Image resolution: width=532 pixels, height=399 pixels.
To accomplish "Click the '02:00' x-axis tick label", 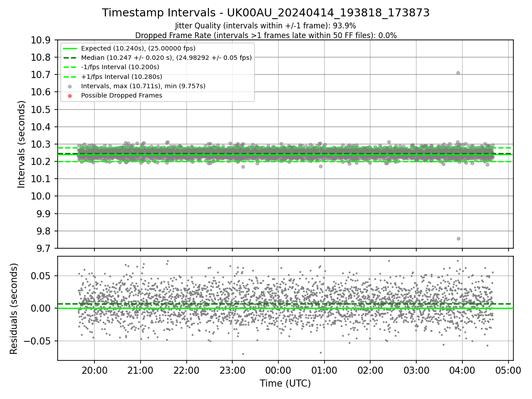I will pyautogui.click(x=370, y=370).
